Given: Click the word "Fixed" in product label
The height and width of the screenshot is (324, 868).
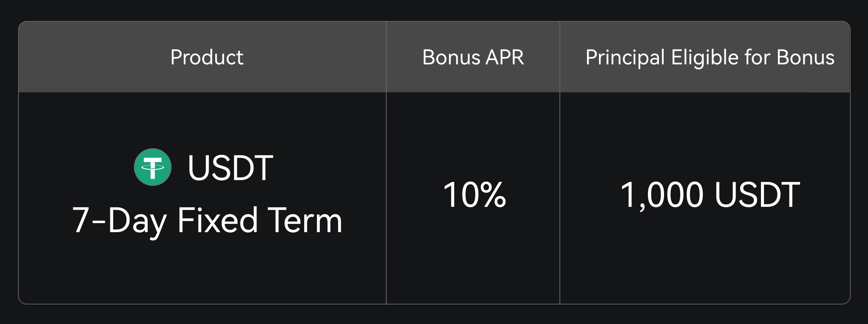Looking at the screenshot, I should point(217,220).
